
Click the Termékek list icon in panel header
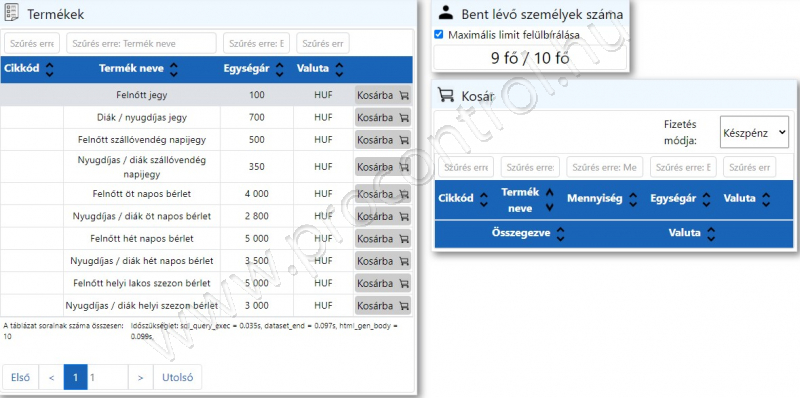pyautogui.click(x=11, y=13)
